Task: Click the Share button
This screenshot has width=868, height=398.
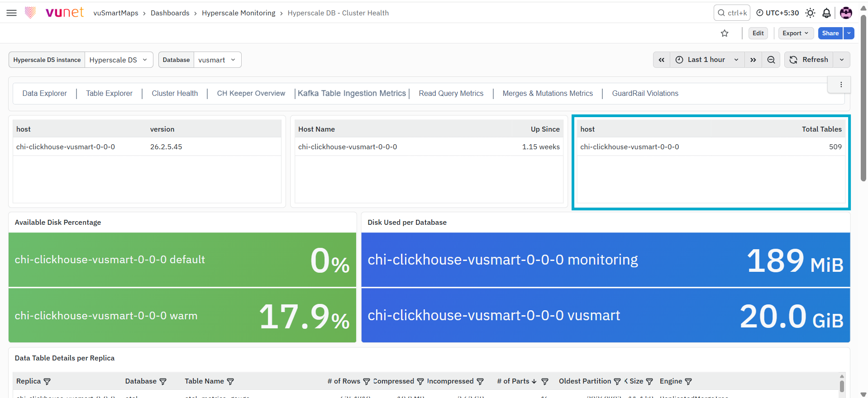Action: [x=830, y=33]
